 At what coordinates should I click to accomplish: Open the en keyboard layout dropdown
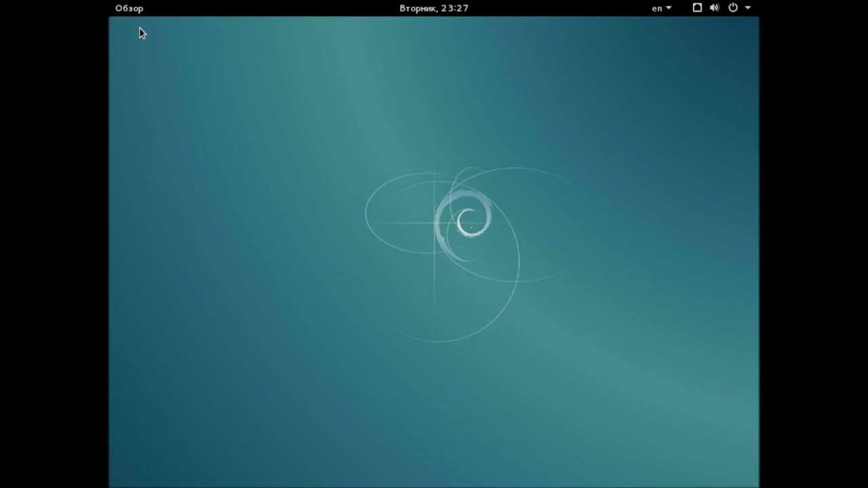661,8
